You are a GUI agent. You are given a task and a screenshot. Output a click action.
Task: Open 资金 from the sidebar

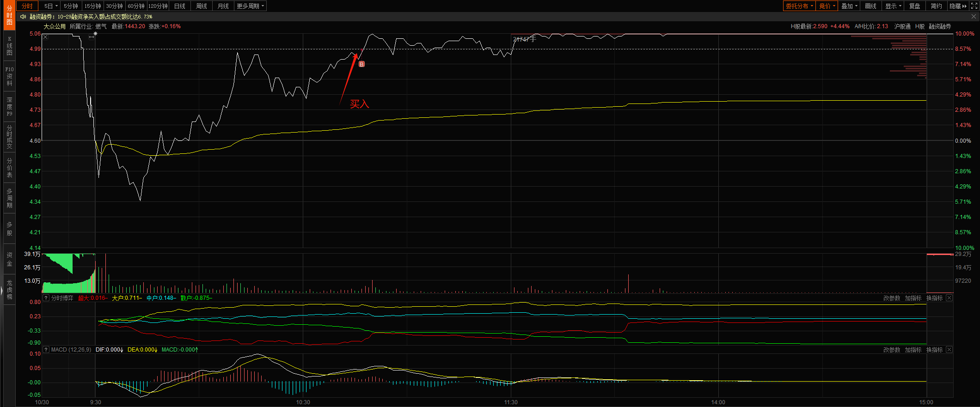click(9, 259)
